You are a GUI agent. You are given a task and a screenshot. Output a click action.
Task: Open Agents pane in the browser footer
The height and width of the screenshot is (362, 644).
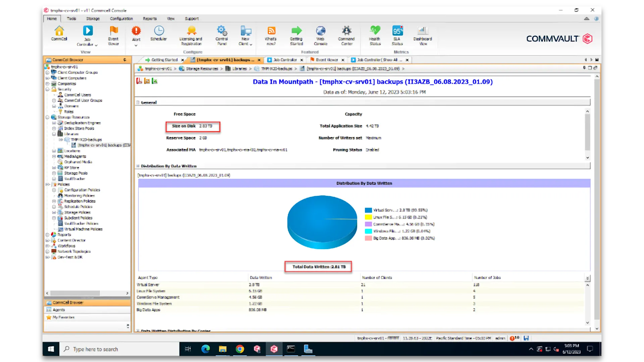pyautogui.click(x=87, y=310)
